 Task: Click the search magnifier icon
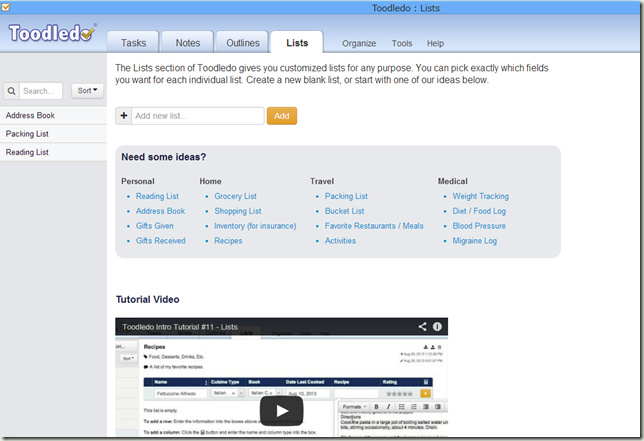click(12, 91)
